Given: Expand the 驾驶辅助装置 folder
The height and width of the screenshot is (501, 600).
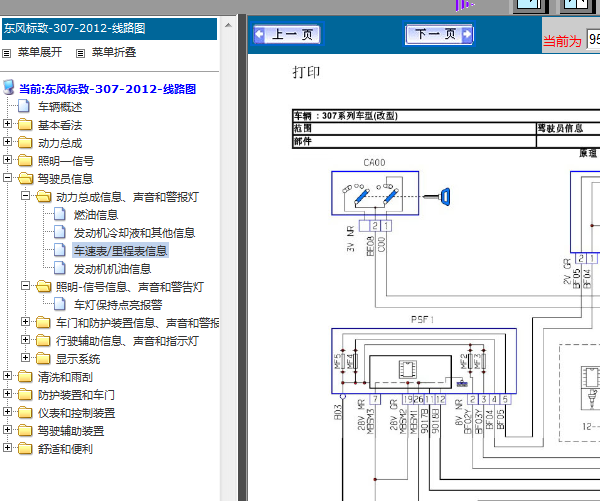Looking at the screenshot, I should point(7,429).
